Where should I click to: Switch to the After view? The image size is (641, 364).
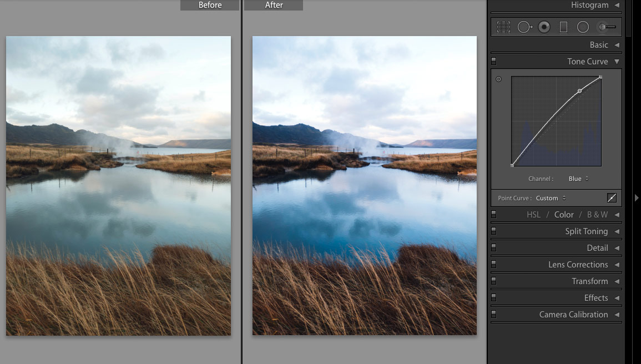pos(273,5)
